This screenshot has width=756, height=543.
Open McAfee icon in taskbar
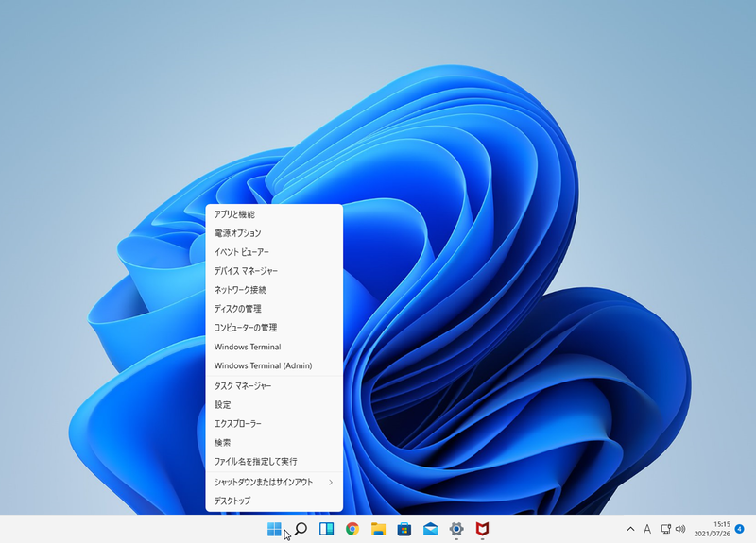[x=482, y=529]
